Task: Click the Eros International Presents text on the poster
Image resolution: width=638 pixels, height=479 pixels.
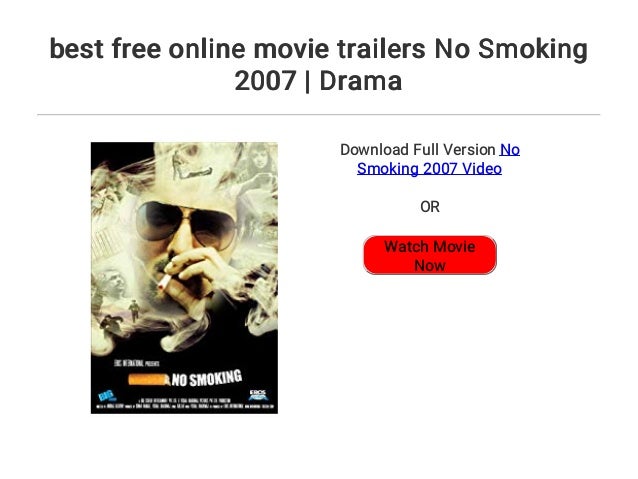Action: [137, 363]
